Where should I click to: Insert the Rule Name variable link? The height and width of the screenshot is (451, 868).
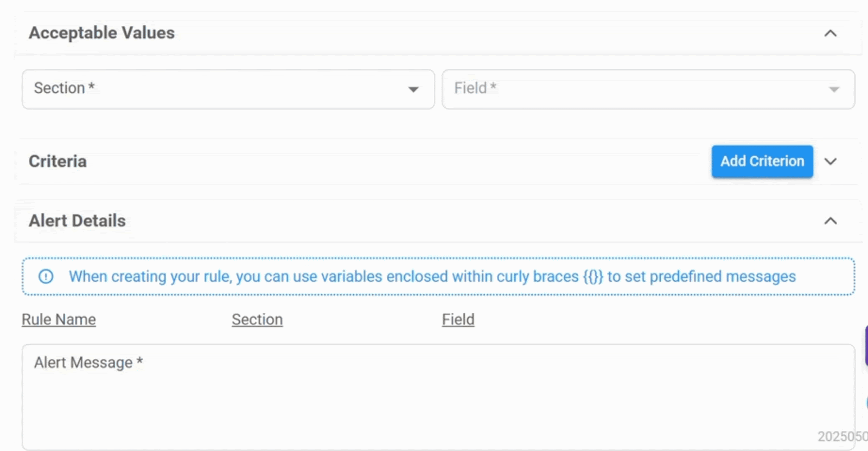coord(59,320)
